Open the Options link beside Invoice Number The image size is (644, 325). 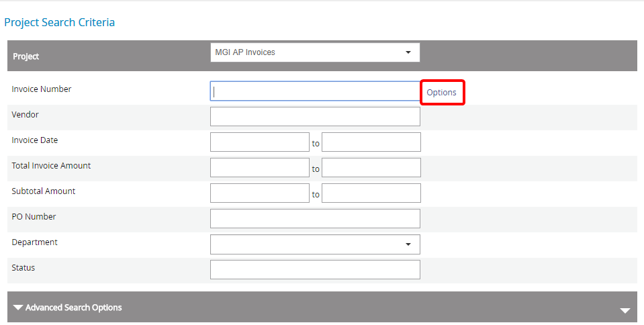point(441,93)
